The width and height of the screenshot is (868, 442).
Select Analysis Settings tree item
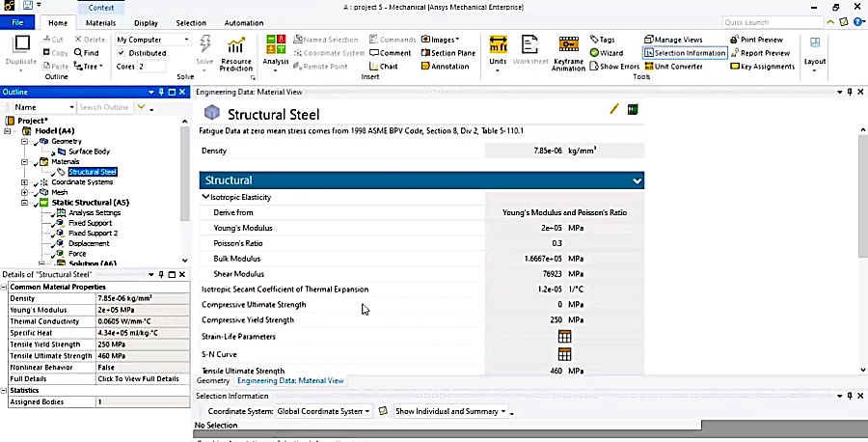[x=95, y=212]
